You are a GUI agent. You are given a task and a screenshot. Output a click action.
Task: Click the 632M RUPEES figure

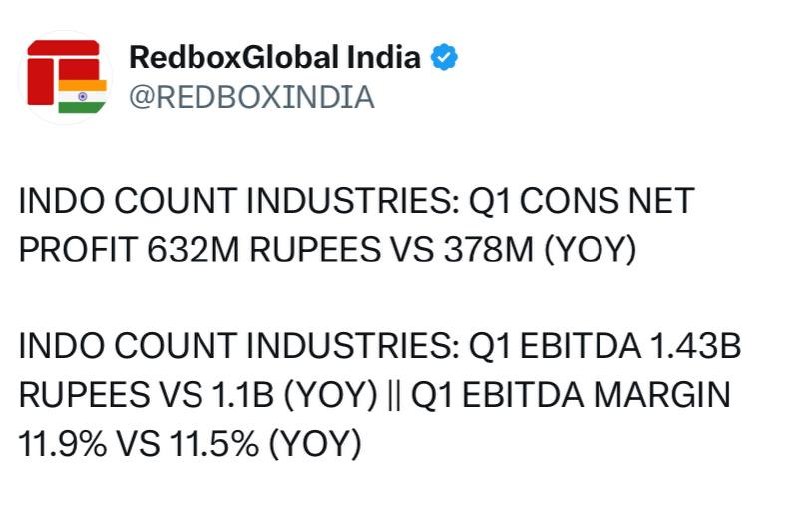click(x=264, y=250)
